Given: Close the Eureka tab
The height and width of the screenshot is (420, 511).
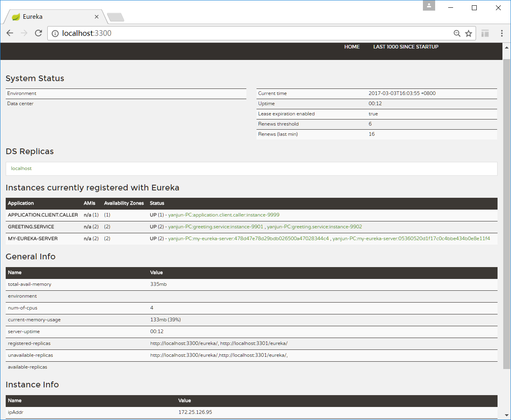Looking at the screenshot, I should point(97,17).
